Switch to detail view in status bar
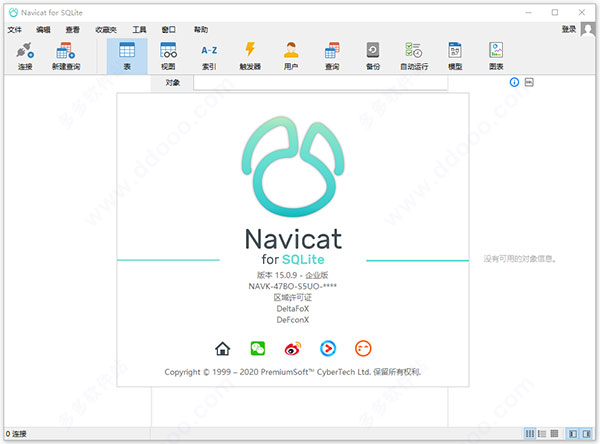The image size is (600, 444). [554, 434]
